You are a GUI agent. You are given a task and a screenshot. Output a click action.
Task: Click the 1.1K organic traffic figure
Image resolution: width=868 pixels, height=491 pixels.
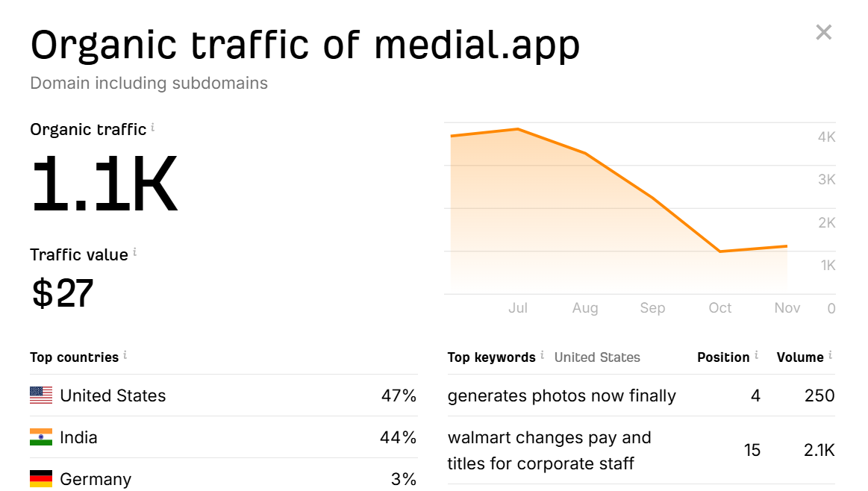(x=104, y=184)
